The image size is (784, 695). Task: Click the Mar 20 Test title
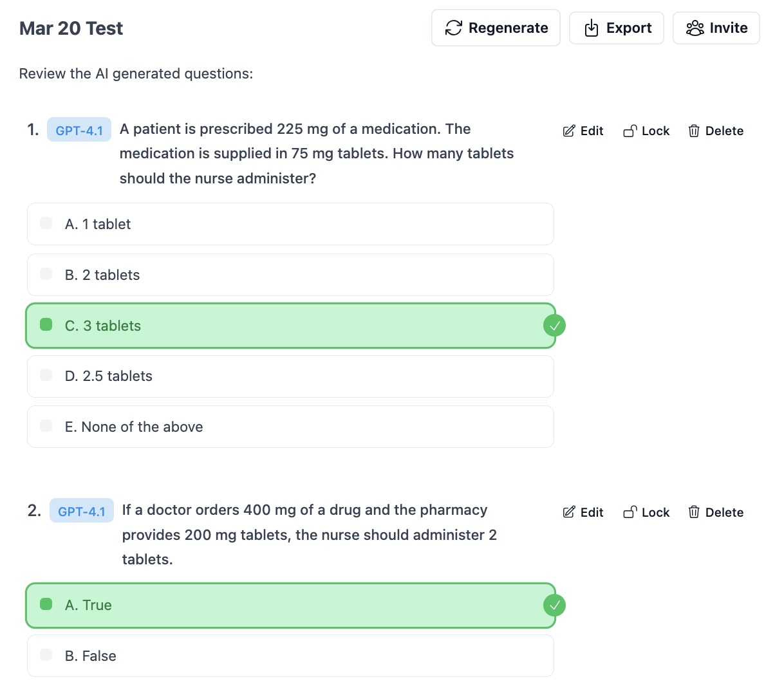point(71,28)
